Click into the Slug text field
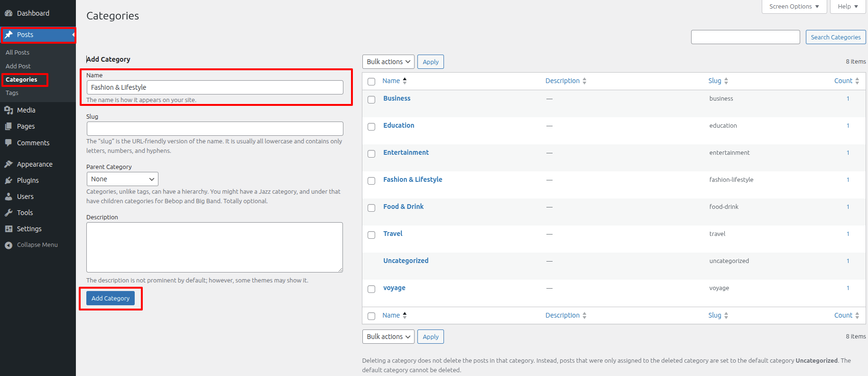The image size is (868, 376). pos(215,129)
